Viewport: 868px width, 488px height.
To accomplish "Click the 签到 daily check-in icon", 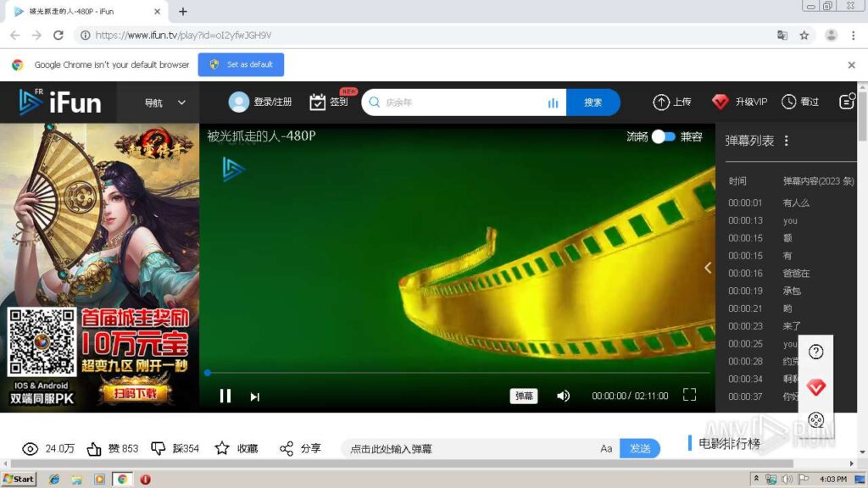I will 318,103.
